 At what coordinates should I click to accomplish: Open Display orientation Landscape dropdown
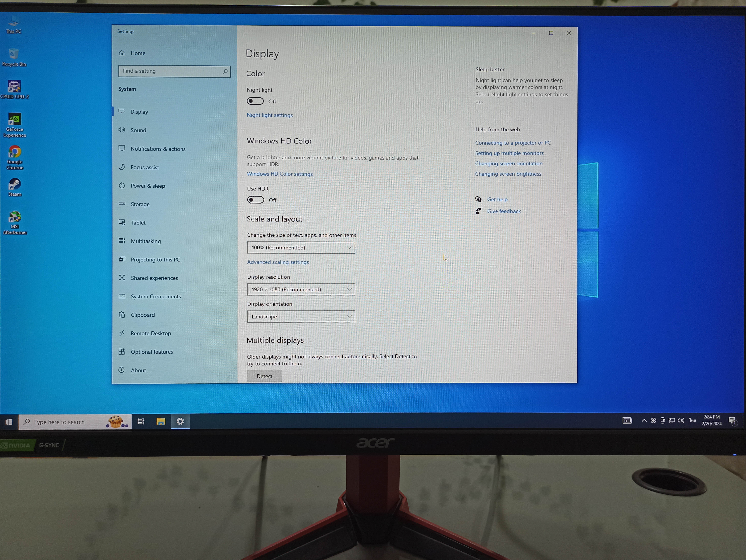pos(301,316)
